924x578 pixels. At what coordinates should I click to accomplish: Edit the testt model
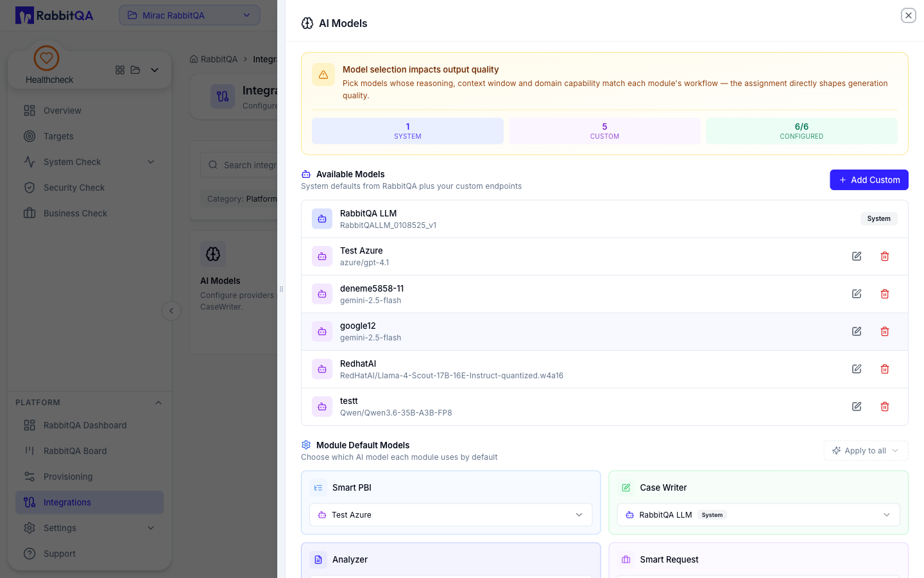pos(857,407)
